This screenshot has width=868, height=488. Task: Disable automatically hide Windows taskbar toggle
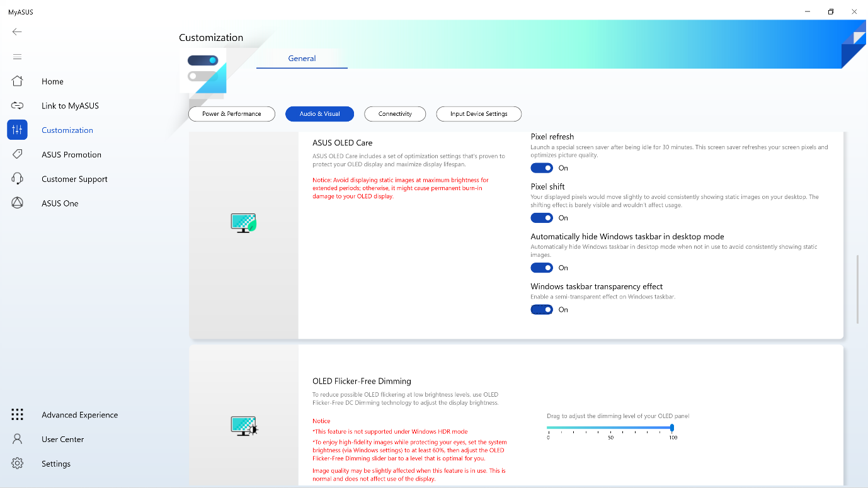(542, 268)
